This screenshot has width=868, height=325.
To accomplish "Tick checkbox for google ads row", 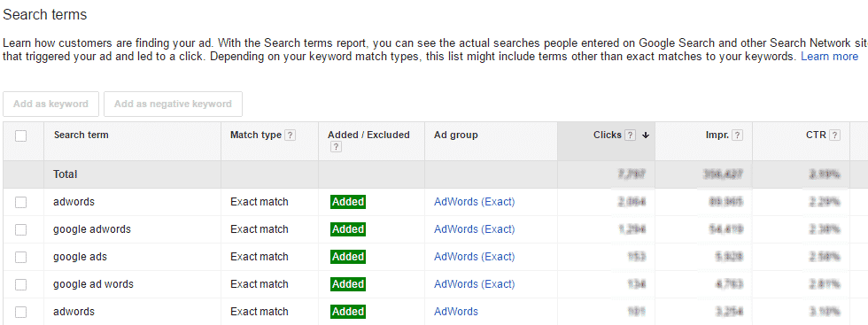I will pyautogui.click(x=21, y=258).
